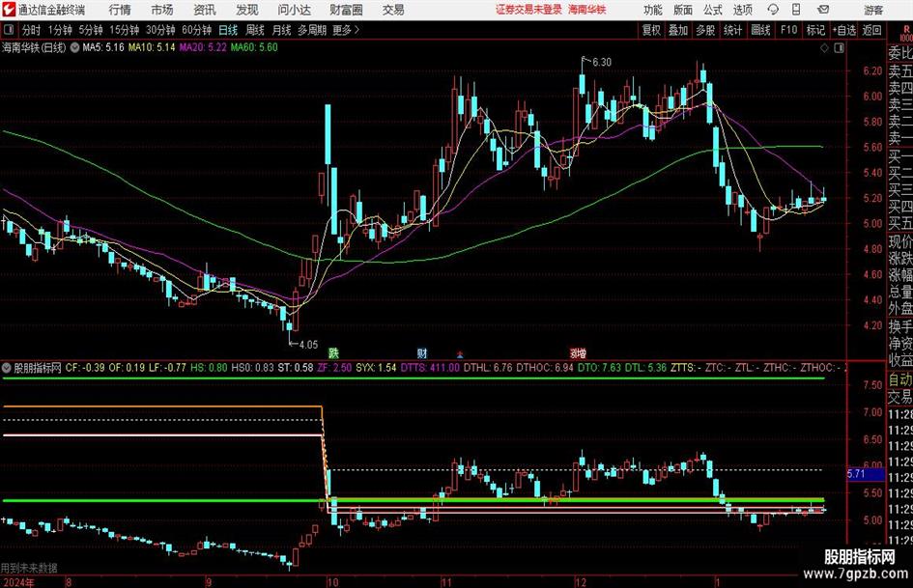Click the diamond icon above the chart

pyautogui.click(x=824, y=47)
